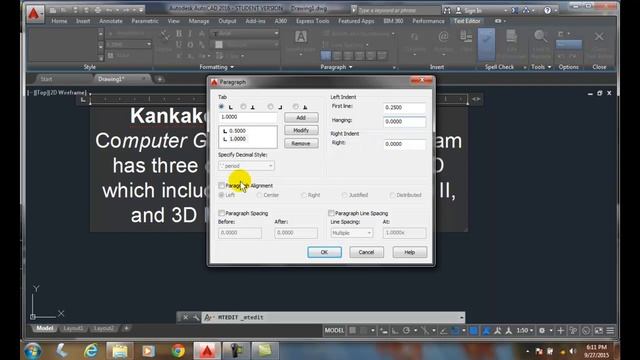
Task: Select the Center alignment radio button
Action: (x=259, y=195)
